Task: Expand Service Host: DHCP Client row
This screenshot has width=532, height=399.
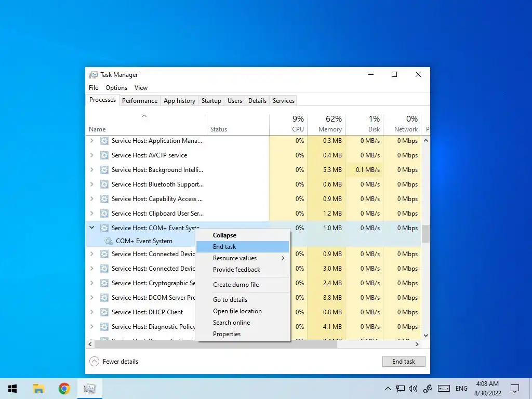Action: tap(91, 312)
